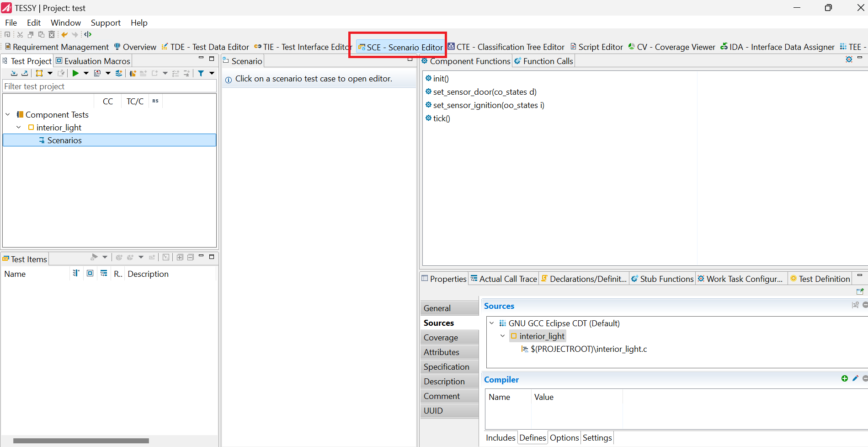Open the Requirement Management perspective
The image size is (868, 447).
coord(57,47)
